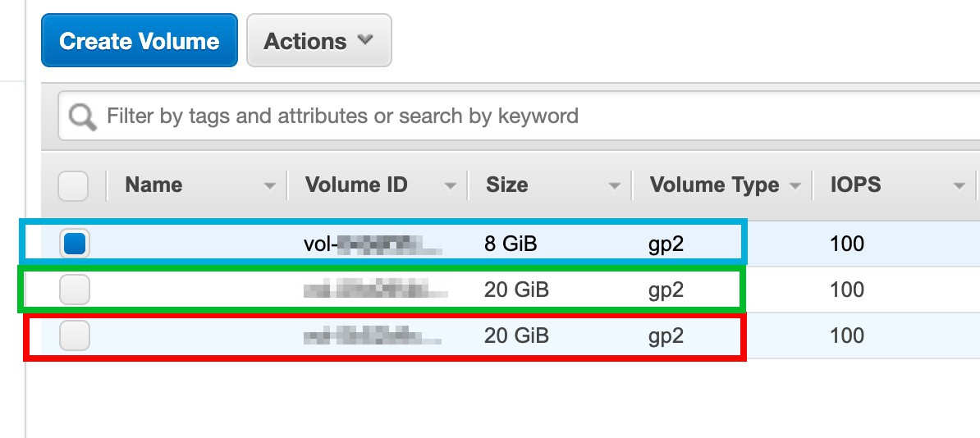Click the magnifier search icon in filter bar

83,116
